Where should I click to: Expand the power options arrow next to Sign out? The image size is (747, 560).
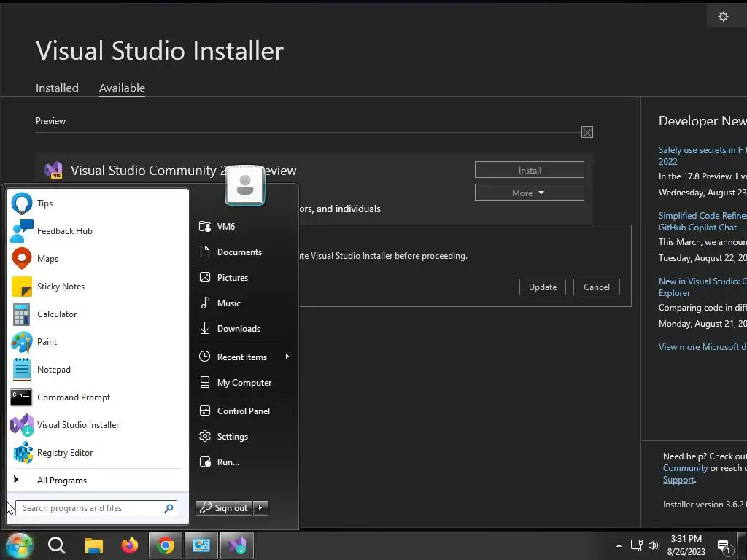tap(260, 508)
